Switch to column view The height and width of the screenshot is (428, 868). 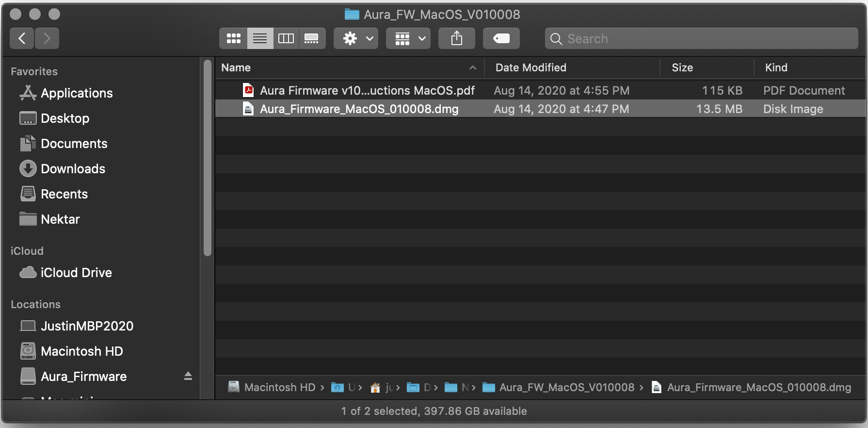(286, 38)
